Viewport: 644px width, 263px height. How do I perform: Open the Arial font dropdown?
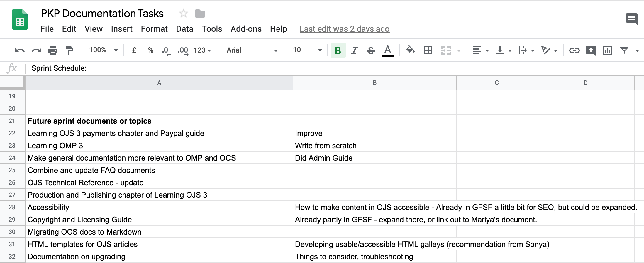pos(252,50)
